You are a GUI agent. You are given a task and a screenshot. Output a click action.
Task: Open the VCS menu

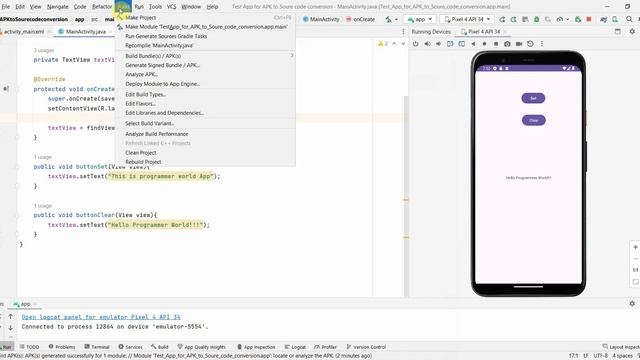tap(171, 7)
